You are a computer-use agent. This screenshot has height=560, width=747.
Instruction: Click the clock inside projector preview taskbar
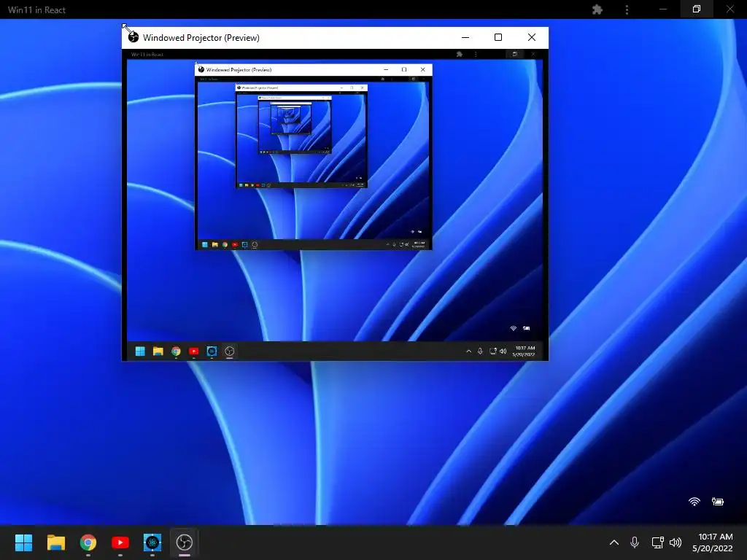[524, 351]
